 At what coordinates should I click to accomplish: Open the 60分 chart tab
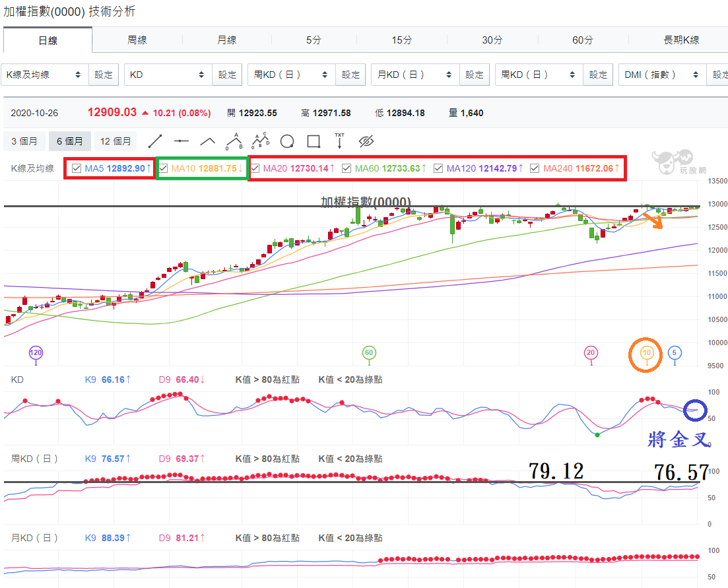(583, 40)
